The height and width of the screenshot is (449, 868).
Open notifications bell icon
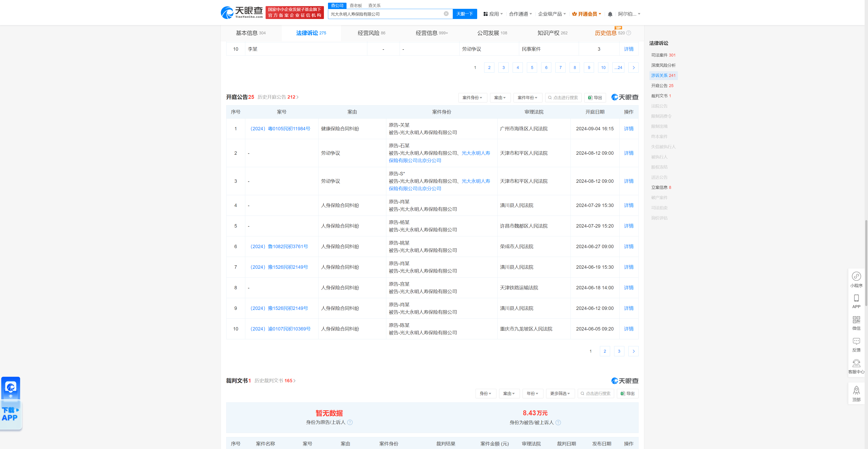[x=610, y=14]
